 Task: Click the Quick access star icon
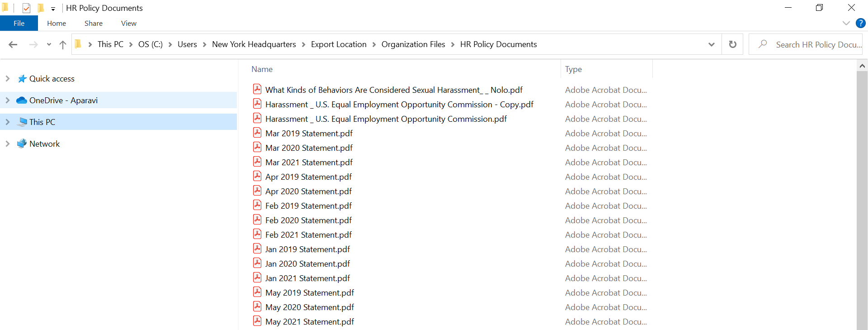[22, 79]
